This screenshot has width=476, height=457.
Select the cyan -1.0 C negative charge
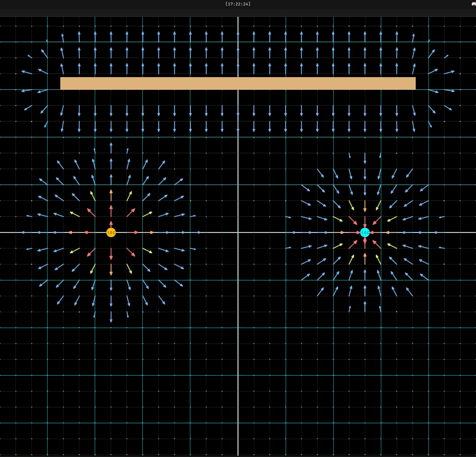pos(365,233)
